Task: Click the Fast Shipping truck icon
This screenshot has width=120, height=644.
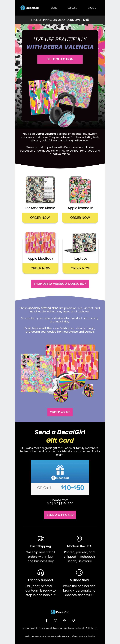Action: 41,539
